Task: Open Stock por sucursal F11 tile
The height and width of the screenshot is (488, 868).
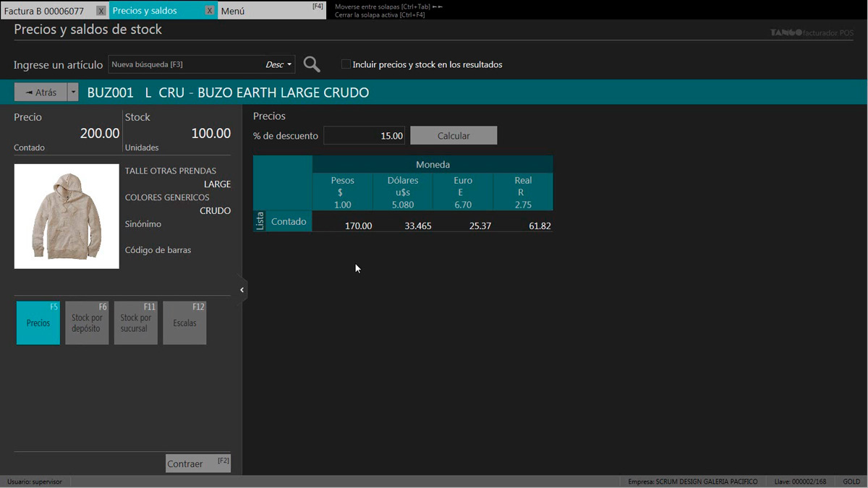Action: [x=135, y=322]
